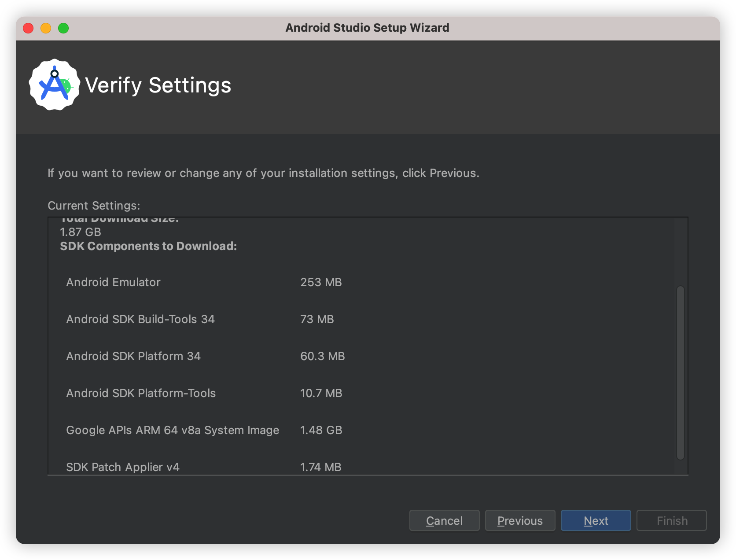Image resolution: width=736 pixels, height=560 pixels.
Task: Click the 253 MB size value
Action: coord(321,282)
